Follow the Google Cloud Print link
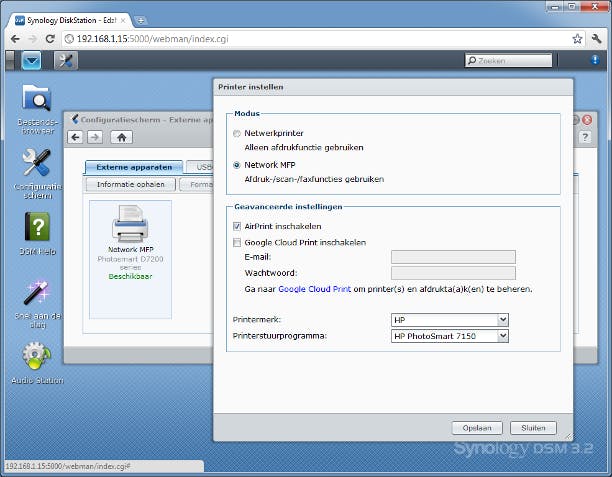Viewport: 612px width, 477px height. tap(314, 289)
